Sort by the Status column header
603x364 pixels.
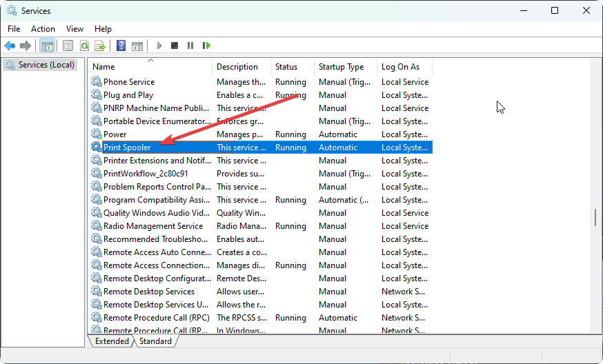click(x=286, y=67)
